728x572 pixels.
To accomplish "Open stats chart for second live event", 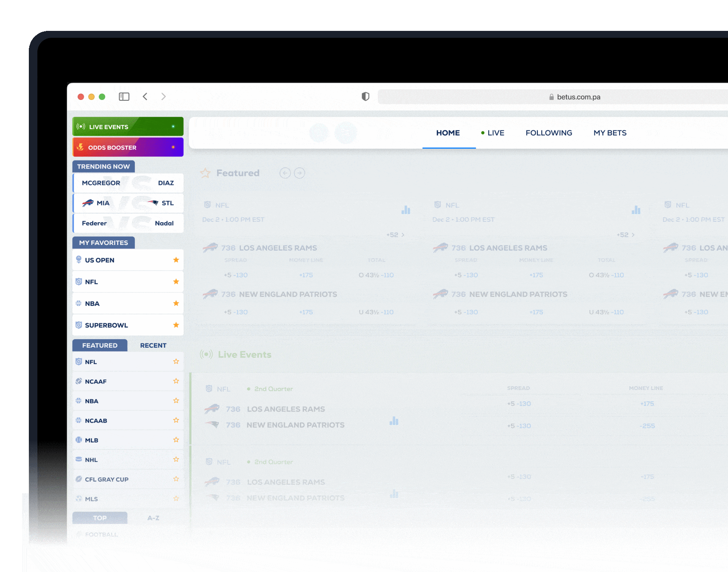I will (x=394, y=494).
